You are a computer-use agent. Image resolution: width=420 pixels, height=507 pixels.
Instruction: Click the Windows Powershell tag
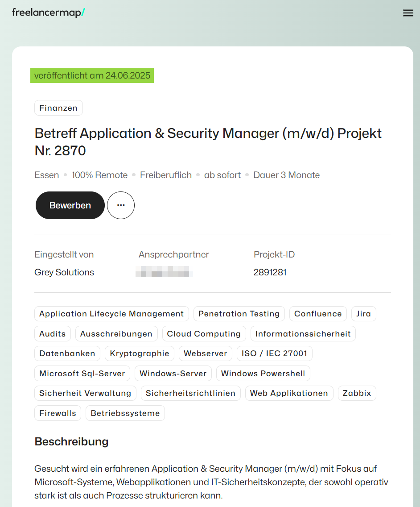(x=263, y=374)
